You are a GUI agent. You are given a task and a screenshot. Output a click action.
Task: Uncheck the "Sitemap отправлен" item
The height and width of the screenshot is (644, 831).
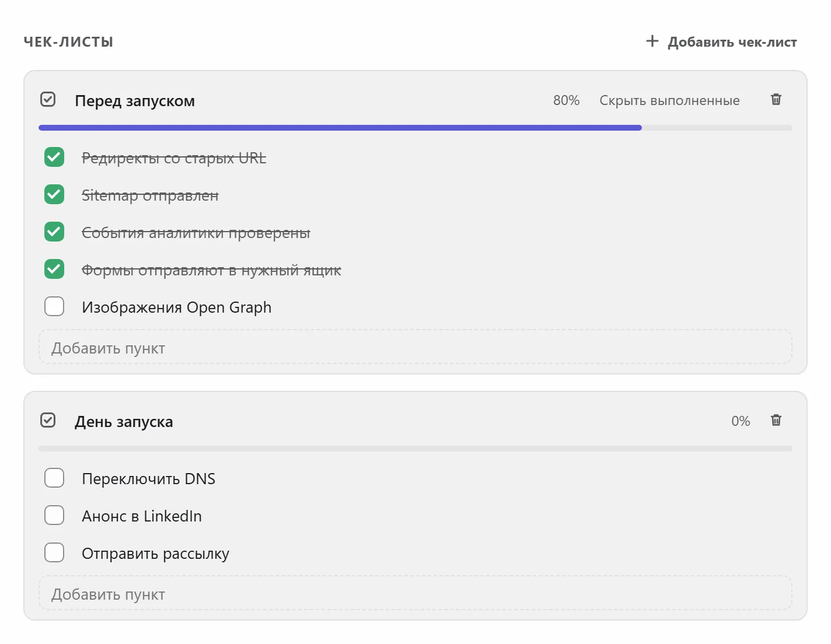(54, 194)
